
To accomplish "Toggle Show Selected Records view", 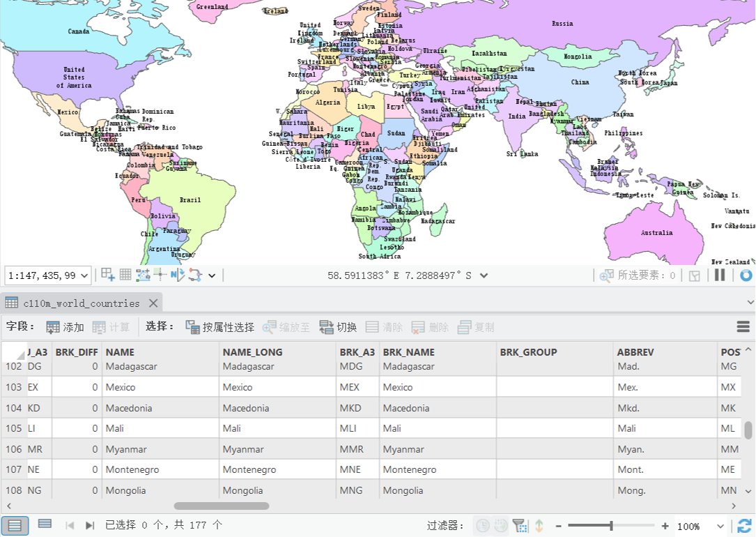I will coord(45,524).
